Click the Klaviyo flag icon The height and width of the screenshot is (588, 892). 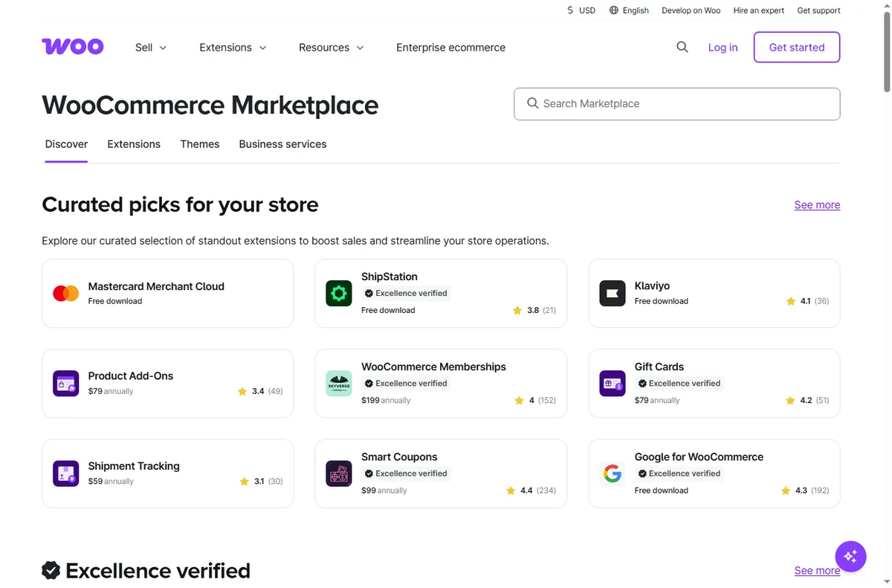coord(613,293)
